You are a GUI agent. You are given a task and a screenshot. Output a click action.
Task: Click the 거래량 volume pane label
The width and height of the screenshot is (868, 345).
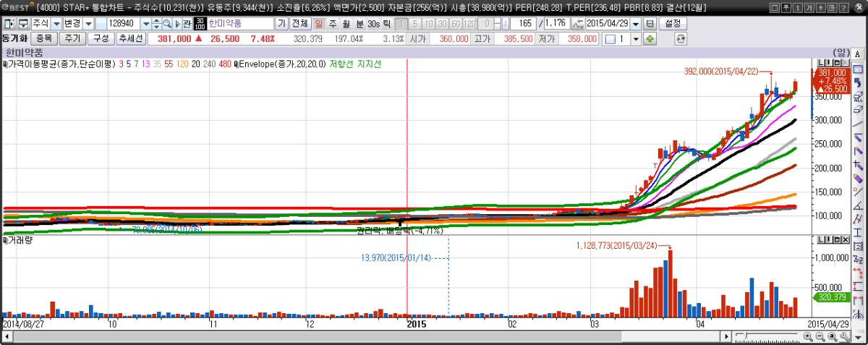pyautogui.click(x=20, y=239)
